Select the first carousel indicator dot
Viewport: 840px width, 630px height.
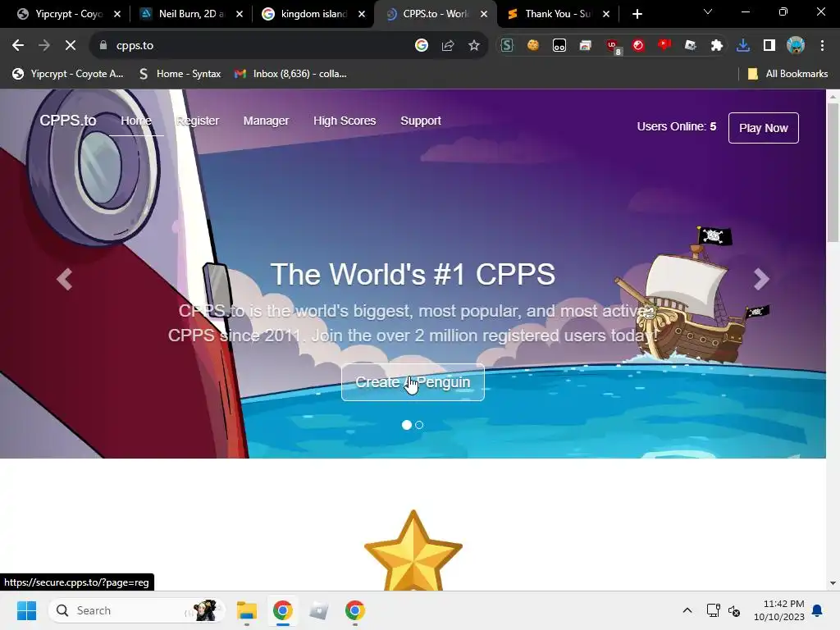pos(407,425)
